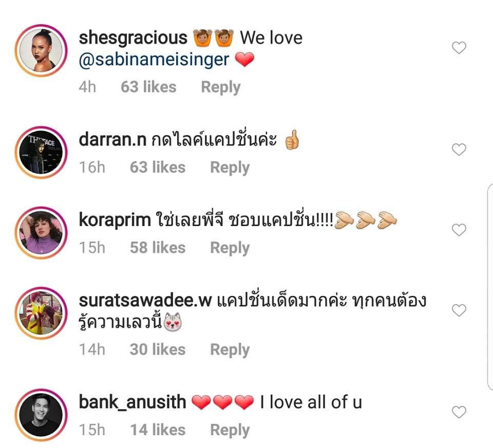View koraprim's profile avatar

click(41, 233)
